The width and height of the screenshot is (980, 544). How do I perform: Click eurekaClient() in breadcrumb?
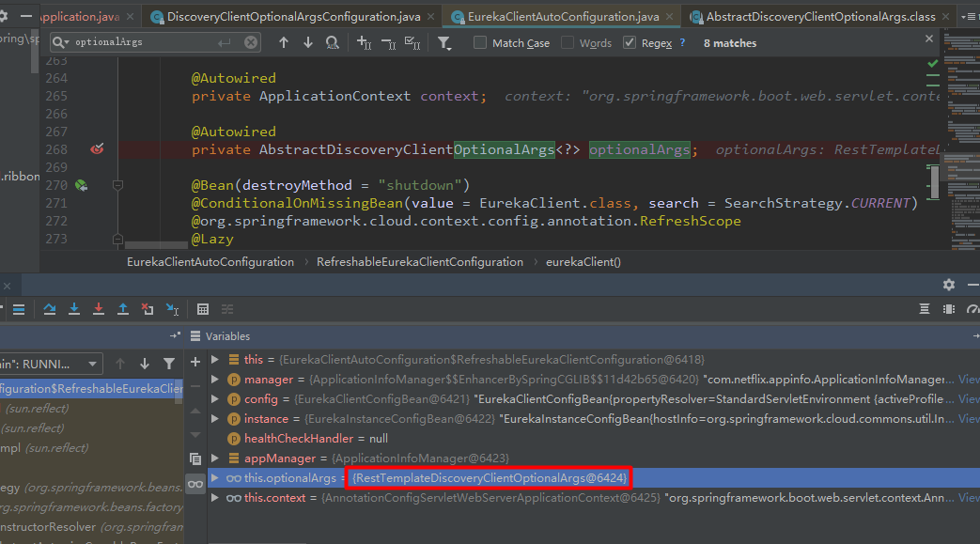click(583, 262)
